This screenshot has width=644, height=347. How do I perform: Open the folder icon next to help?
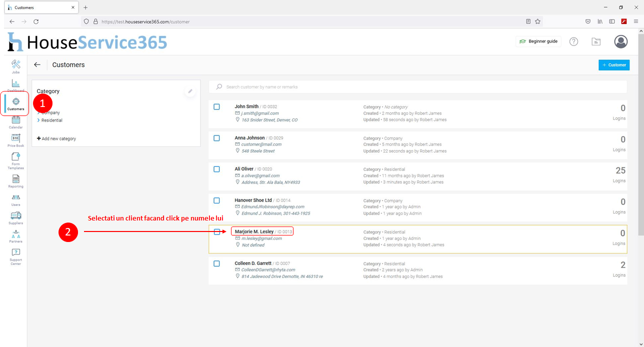(596, 41)
